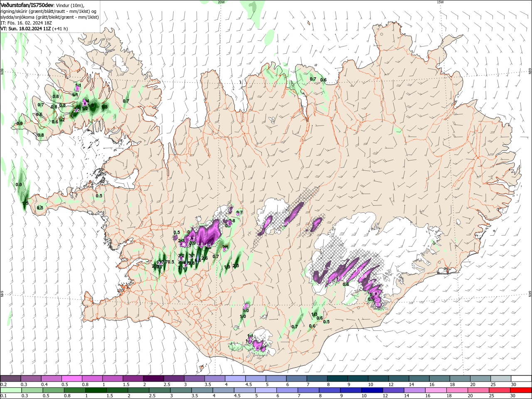532x399 pixels.
Task: Pick the dark teal 8 swatch in snow legend
Action: click(337, 379)
